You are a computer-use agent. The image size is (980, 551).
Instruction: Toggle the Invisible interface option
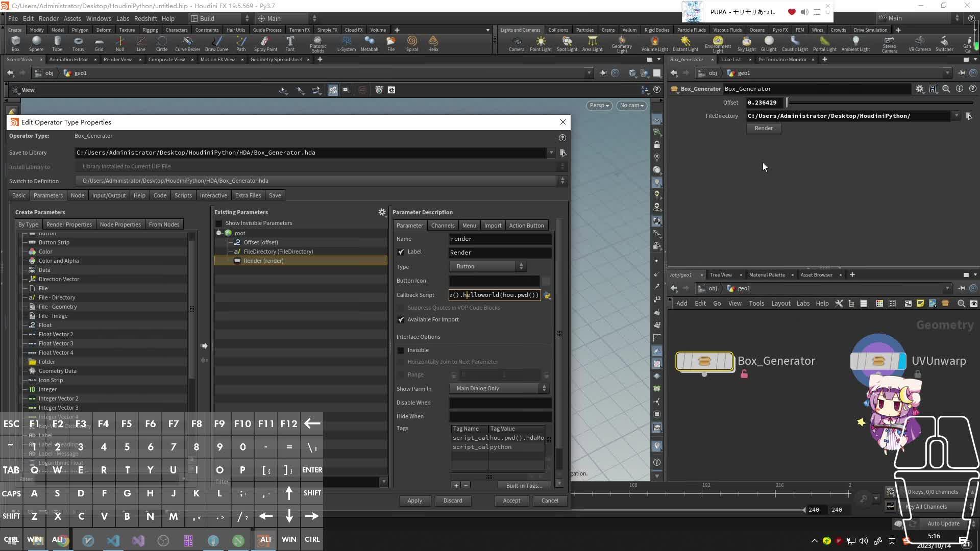[x=401, y=350]
